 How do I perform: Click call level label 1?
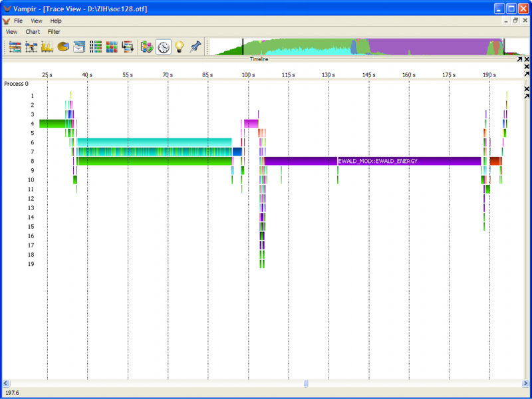(x=33, y=96)
